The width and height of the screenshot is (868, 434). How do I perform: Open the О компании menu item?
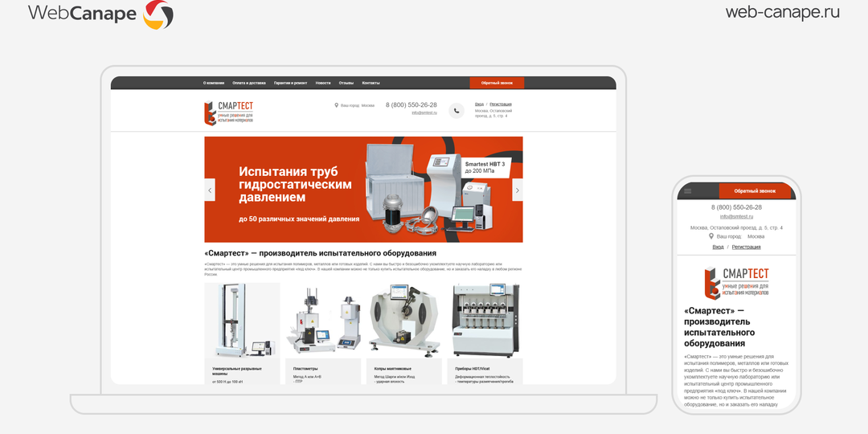coord(214,83)
